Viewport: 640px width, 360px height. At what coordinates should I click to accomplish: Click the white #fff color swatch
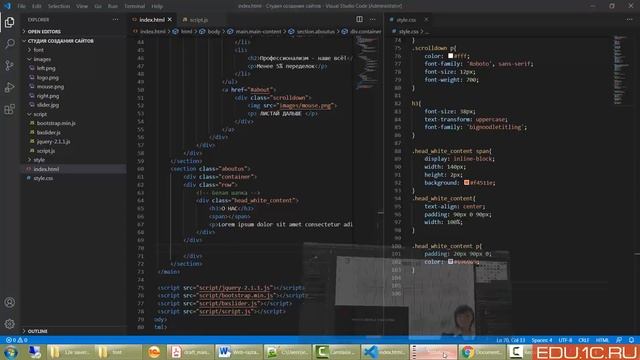coord(450,56)
